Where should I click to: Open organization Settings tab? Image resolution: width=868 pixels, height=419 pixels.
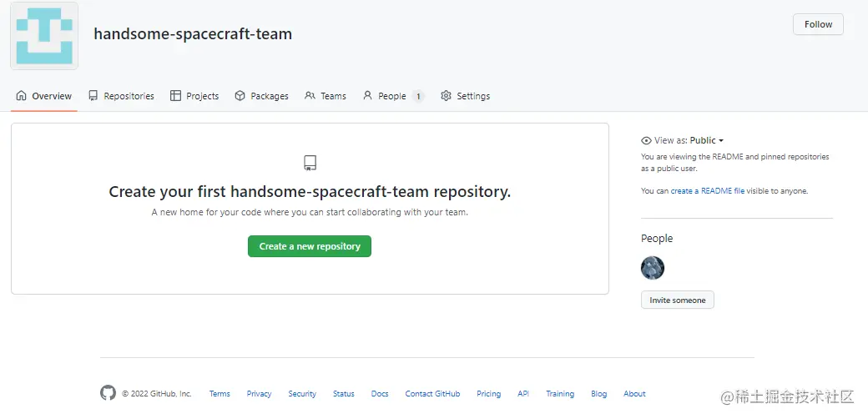[465, 96]
